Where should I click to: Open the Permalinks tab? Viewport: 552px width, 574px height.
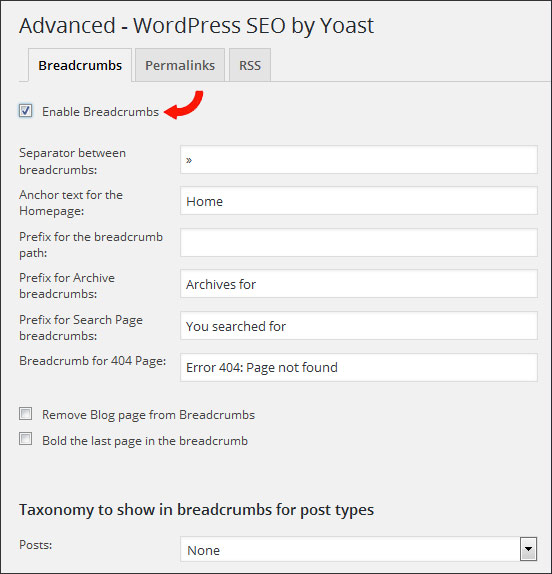click(x=180, y=65)
